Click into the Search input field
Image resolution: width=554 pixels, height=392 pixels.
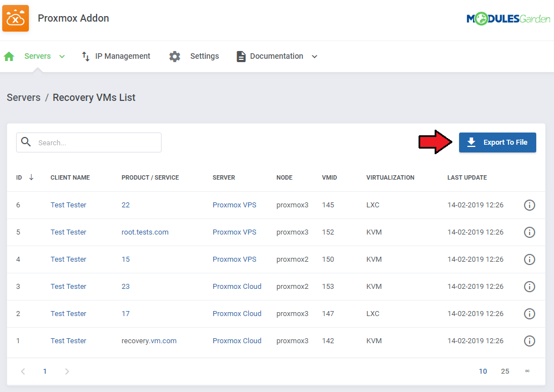click(89, 142)
